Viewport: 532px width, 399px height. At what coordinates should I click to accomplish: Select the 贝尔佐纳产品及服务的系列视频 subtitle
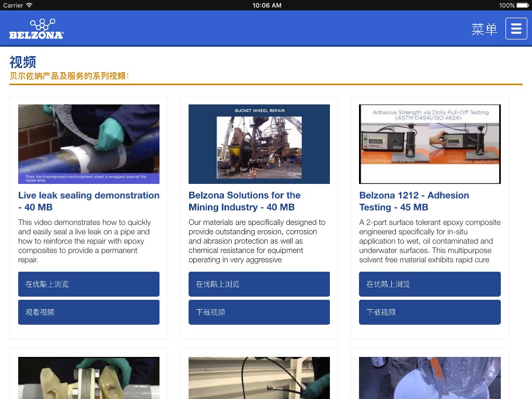coord(69,76)
